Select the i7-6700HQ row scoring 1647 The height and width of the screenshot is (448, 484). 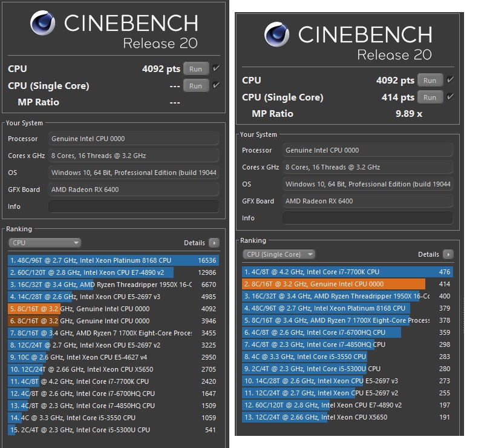click(x=113, y=394)
